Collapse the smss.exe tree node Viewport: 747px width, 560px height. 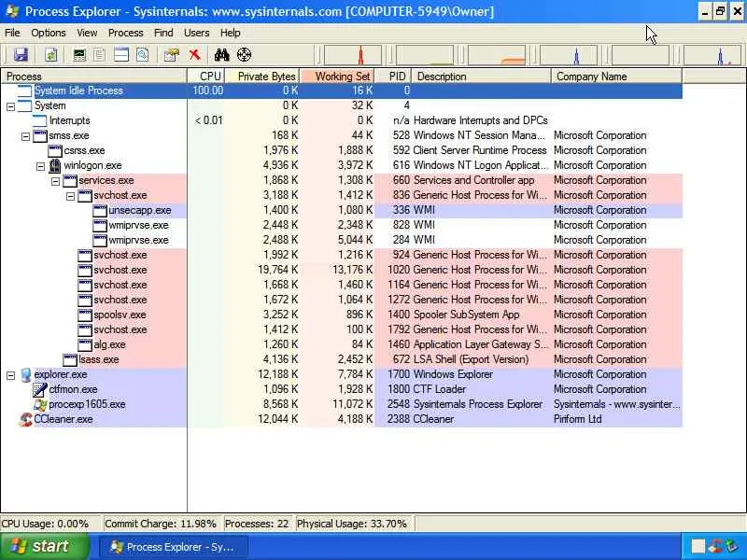click(26, 136)
